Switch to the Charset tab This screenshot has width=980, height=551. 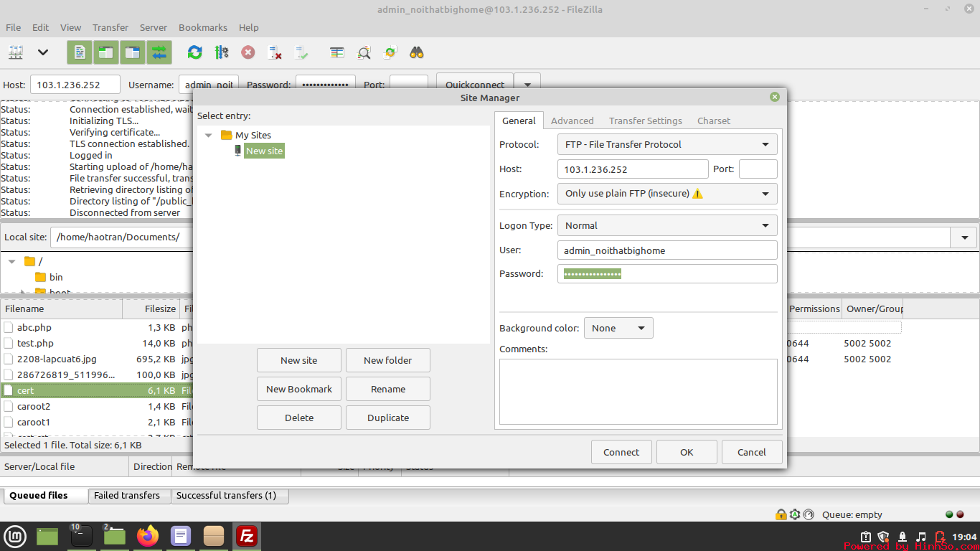(714, 121)
